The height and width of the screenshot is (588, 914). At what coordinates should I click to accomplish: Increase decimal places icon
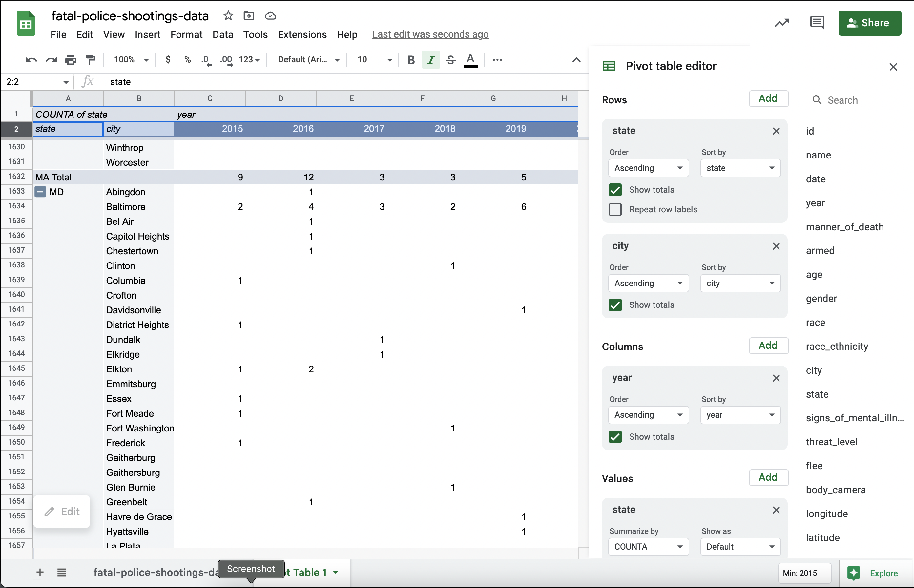coord(226,60)
